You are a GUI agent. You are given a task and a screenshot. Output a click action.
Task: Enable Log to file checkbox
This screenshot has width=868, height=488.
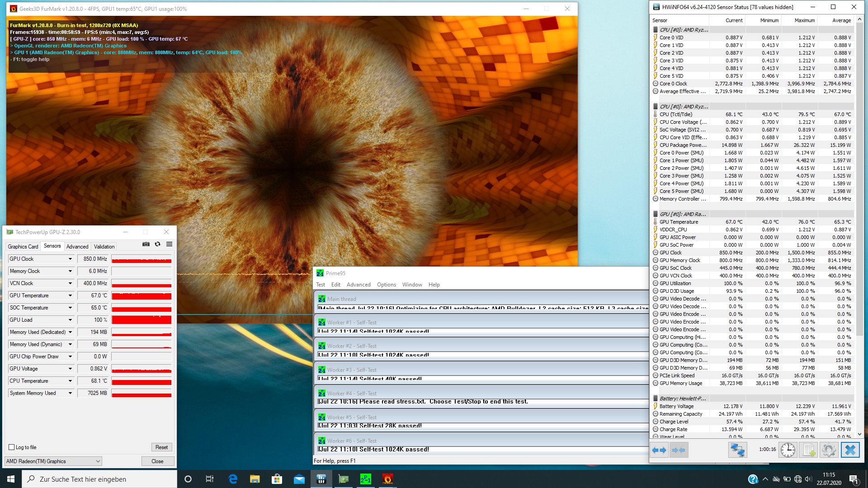point(12,447)
